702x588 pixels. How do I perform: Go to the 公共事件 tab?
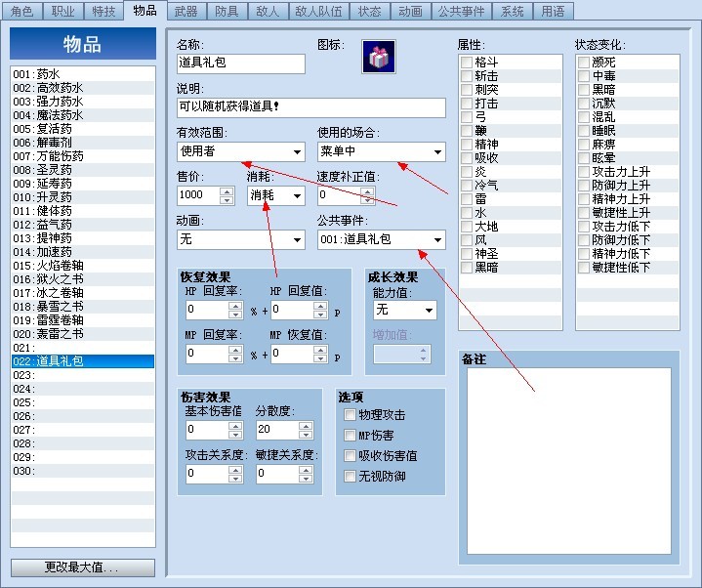[x=462, y=11]
